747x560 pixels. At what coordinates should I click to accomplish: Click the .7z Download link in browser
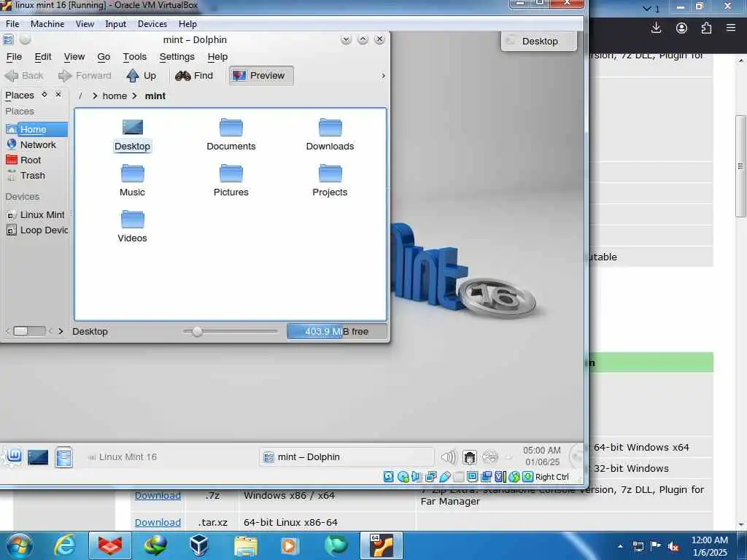click(158, 495)
